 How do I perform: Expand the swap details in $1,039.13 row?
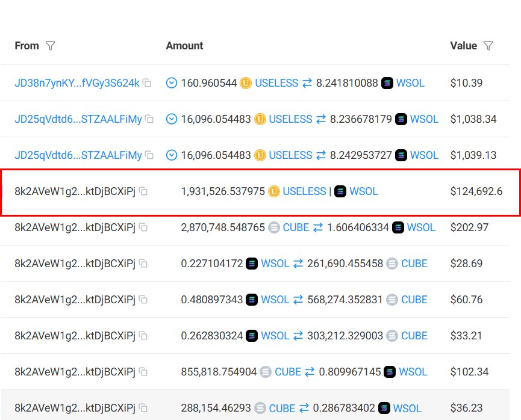172,155
